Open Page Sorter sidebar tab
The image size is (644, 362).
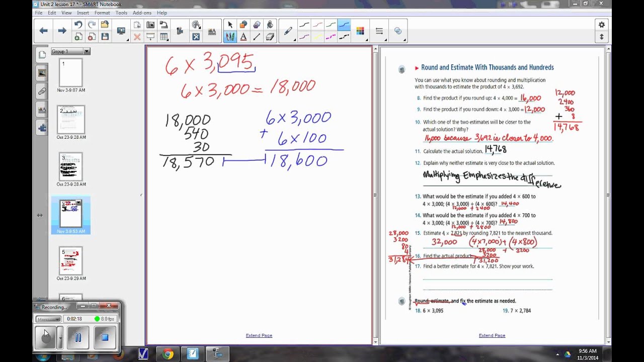click(x=42, y=55)
